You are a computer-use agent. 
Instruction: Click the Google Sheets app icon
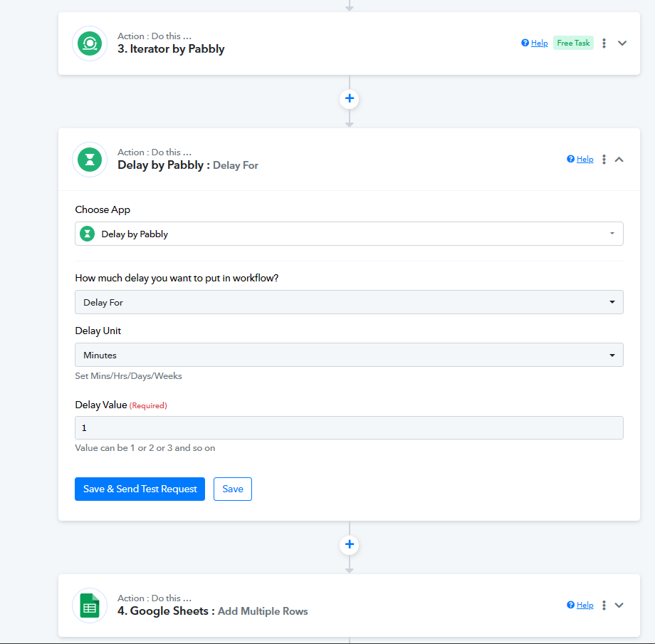coord(90,605)
